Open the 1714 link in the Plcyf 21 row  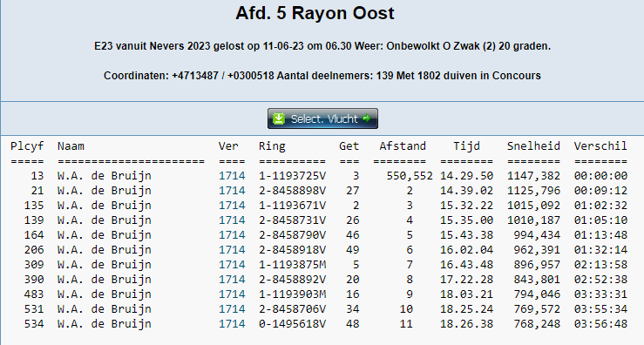(x=232, y=191)
